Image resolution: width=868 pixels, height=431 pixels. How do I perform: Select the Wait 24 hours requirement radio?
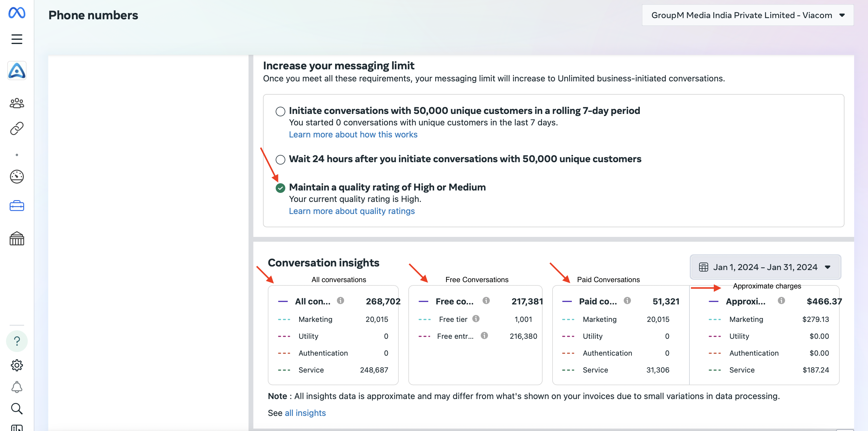(280, 159)
